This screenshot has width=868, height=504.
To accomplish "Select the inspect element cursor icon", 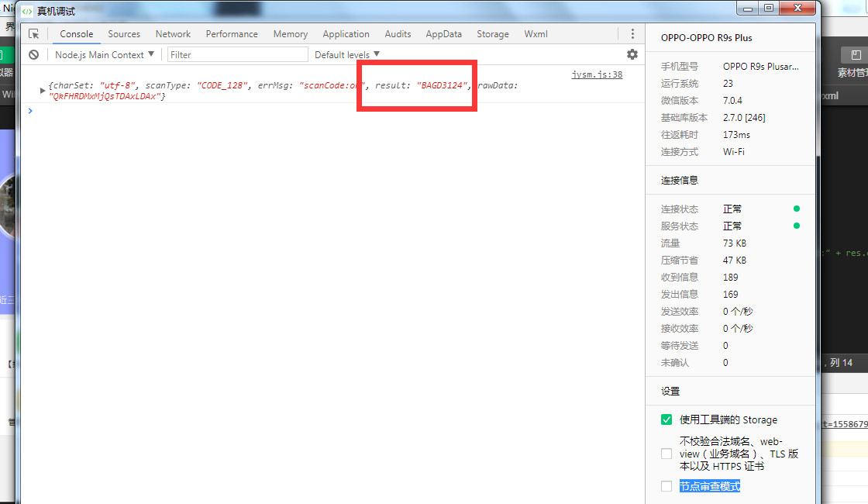I will pos(34,34).
